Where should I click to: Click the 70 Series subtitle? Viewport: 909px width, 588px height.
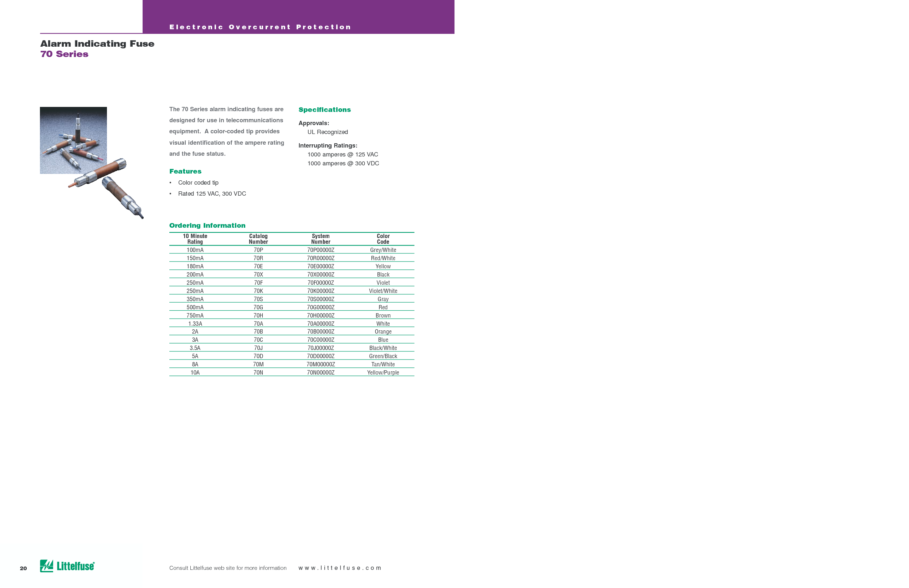[x=65, y=54]
